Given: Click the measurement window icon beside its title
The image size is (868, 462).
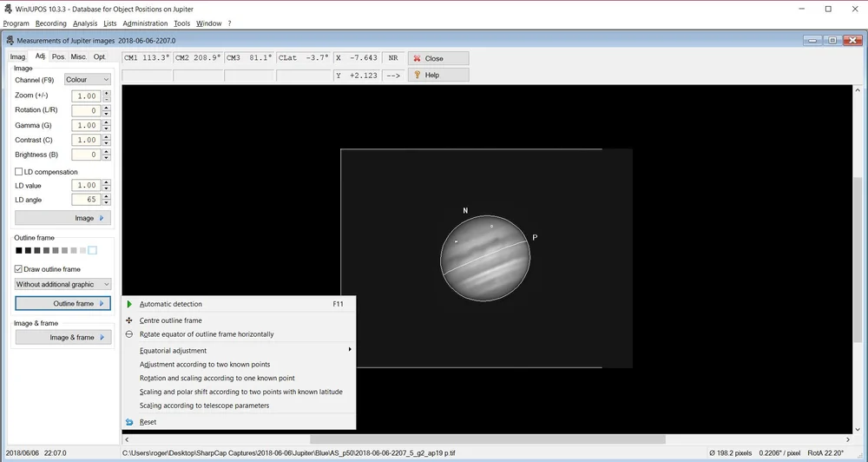Looking at the screenshot, I should [10, 41].
